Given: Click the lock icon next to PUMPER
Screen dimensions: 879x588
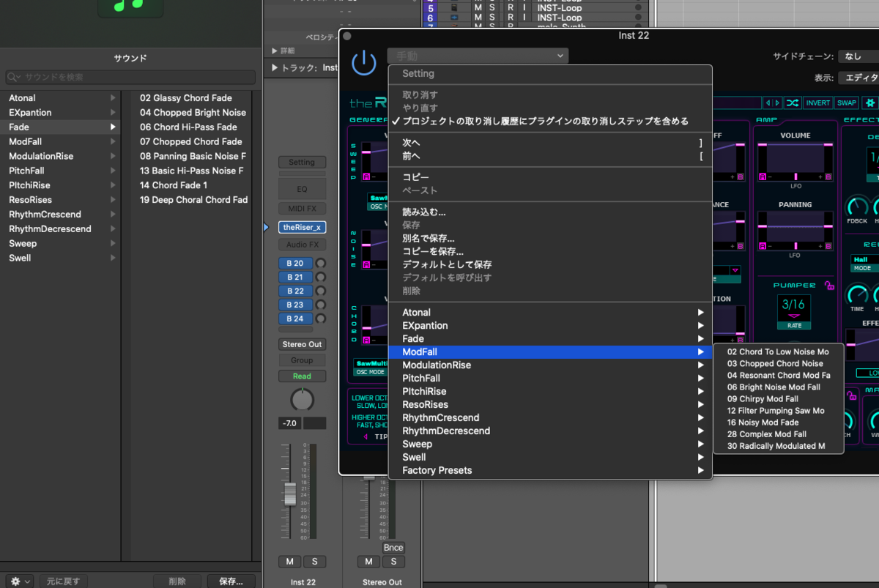Looking at the screenshot, I should (828, 286).
